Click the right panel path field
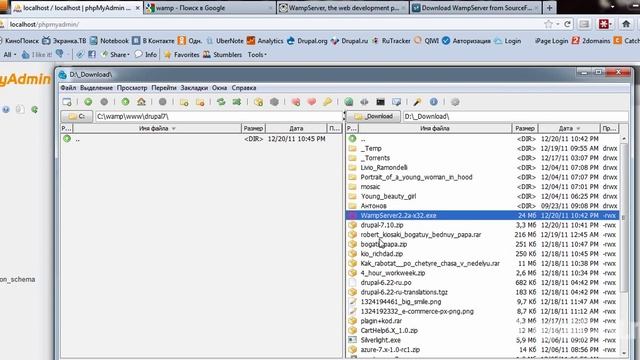Viewport: 640px width, 360px height. coord(516,116)
